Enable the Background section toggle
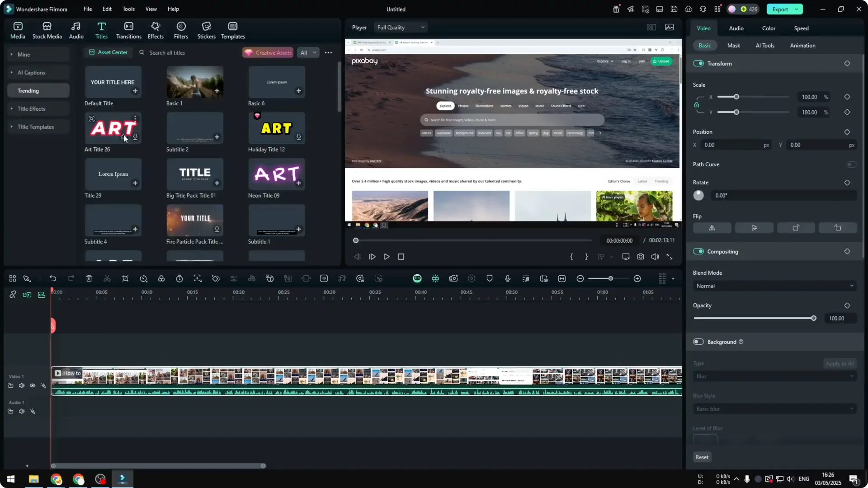This screenshot has width=868, height=488. tap(698, 342)
